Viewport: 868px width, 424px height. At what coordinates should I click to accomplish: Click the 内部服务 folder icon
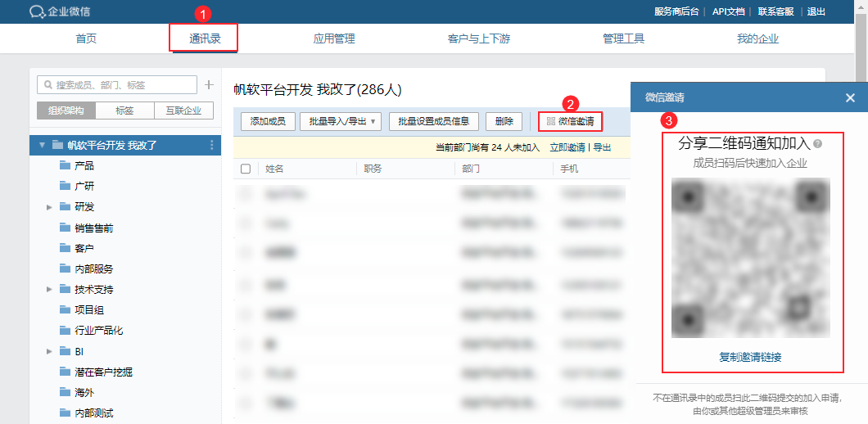(64, 269)
